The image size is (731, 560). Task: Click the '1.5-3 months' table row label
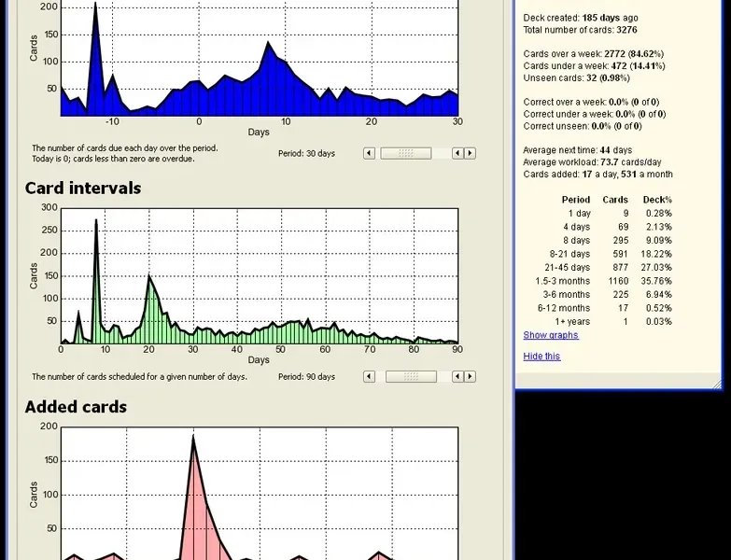[x=563, y=281]
